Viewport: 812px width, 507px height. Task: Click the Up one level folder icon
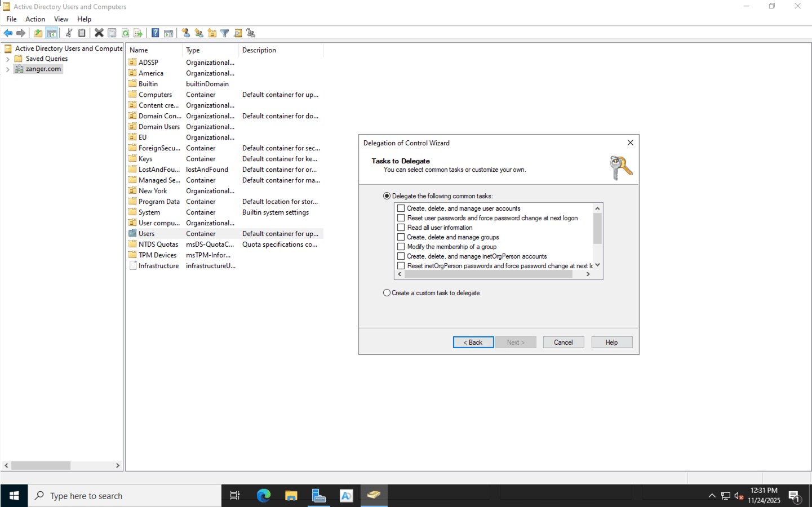(x=38, y=33)
